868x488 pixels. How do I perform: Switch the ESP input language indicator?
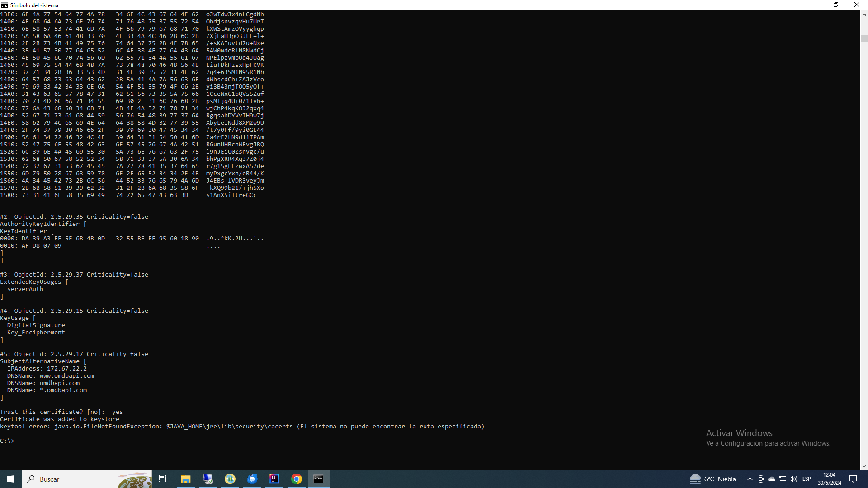coord(807,479)
